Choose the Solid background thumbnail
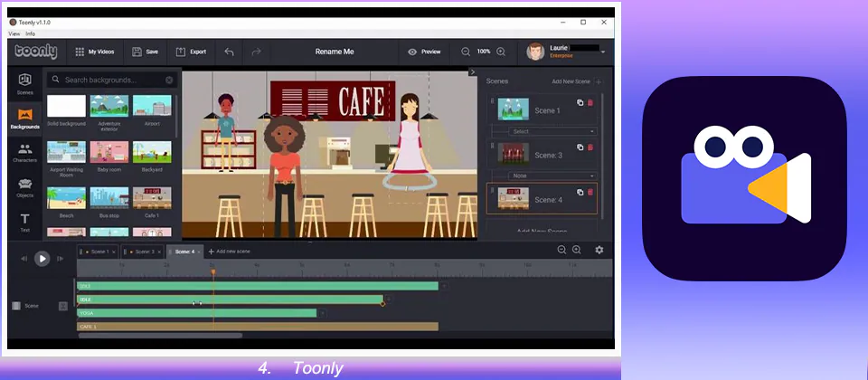868x380 pixels. tap(66, 106)
